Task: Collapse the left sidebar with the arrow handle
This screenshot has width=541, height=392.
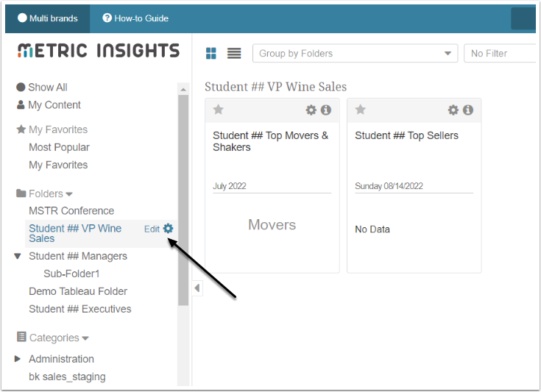Action: (197, 288)
